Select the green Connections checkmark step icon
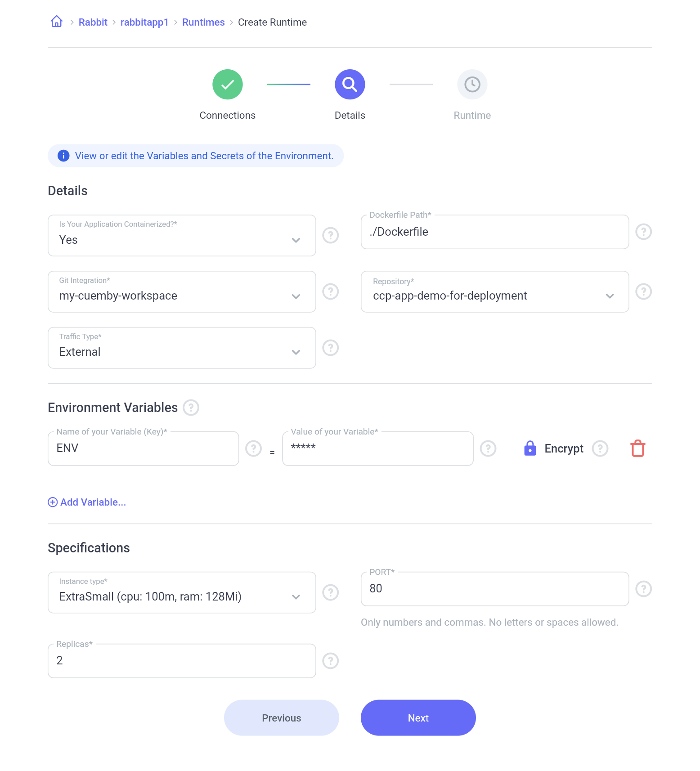Viewport: 700px width, 771px height. coord(227,84)
